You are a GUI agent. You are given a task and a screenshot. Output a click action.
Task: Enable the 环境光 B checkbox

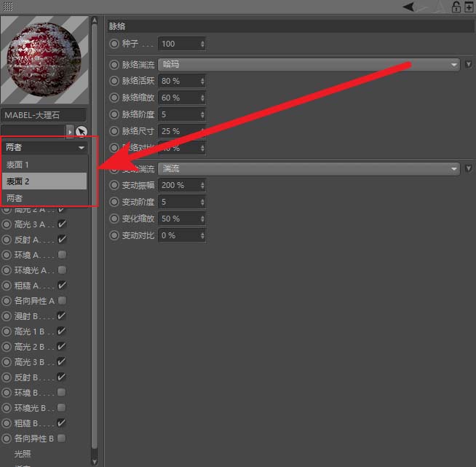[x=61, y=407]
